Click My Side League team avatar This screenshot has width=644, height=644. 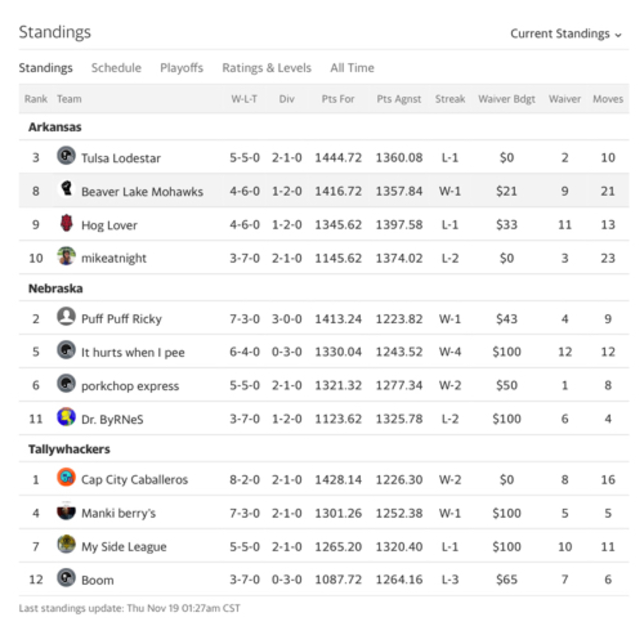pyautogui.click(x=66, y=544)
